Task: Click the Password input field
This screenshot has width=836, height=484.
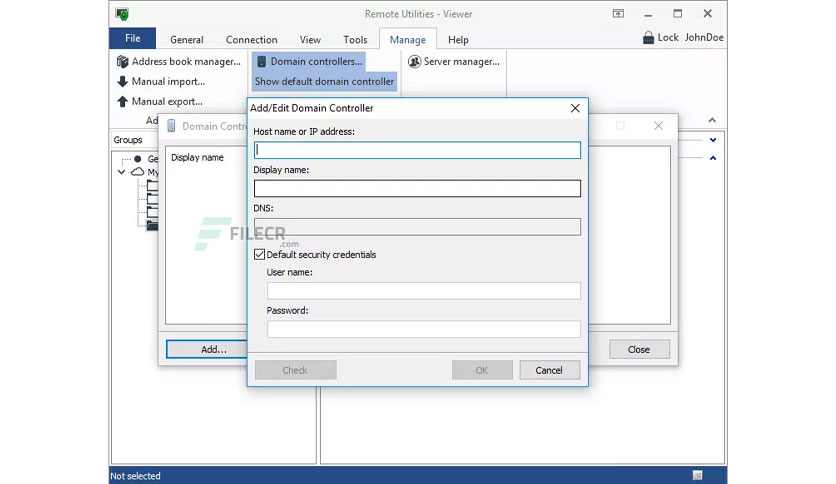Action: point(424,329)
